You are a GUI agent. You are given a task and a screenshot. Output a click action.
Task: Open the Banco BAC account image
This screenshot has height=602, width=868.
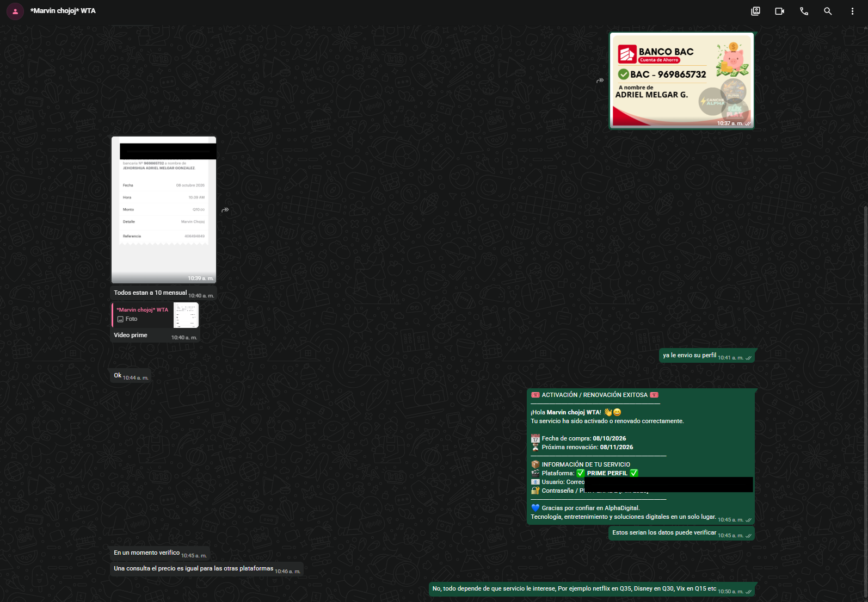tap(681, 80)
